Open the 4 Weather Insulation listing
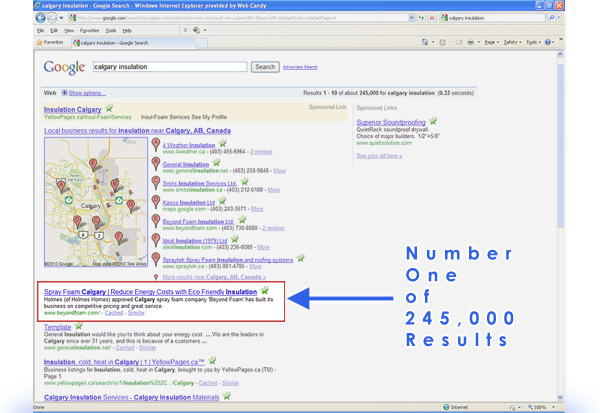 189,145
